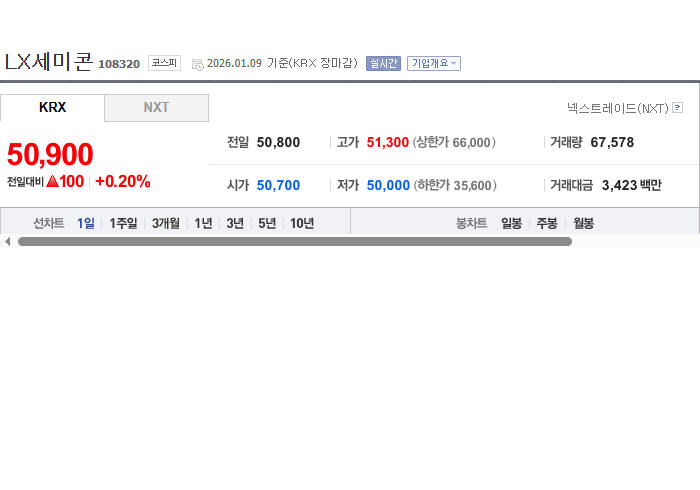
Task: Click the LX세미콘 stock name
Action: tap(49, 62)
